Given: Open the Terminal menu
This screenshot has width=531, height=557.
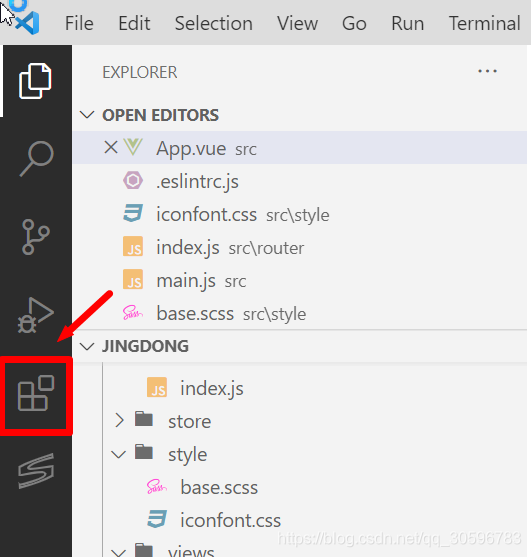Looking at the screenshot, I should [x=485, y=23].
